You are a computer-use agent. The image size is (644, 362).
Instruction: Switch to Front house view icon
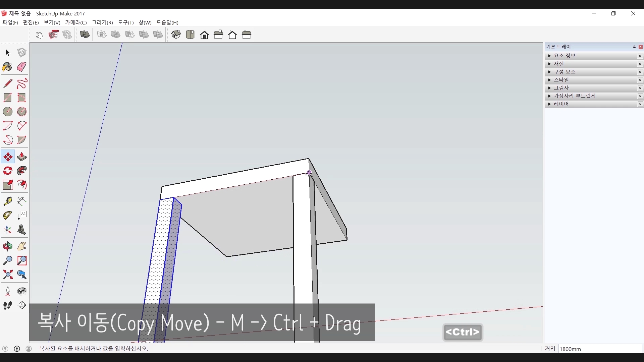coord(204,35)
